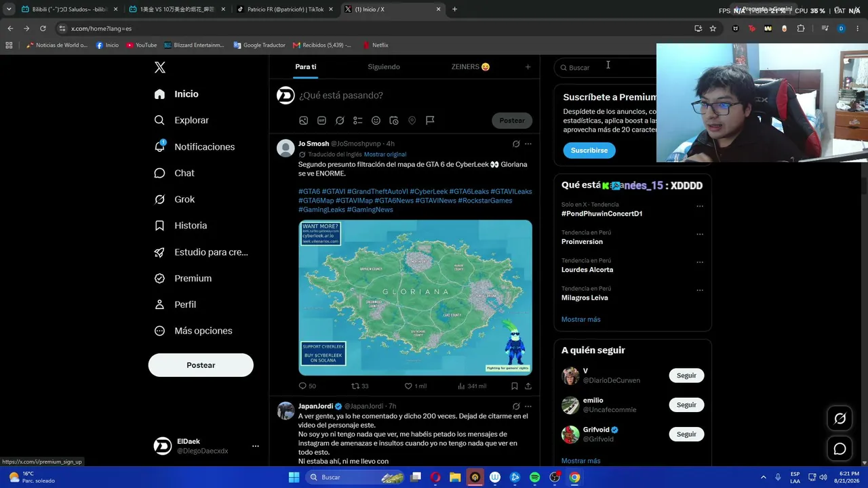Screen dimensions: 868x488
Task: Bookmark this page with the address bar star
Action: pyautogui.click(x=713, y=28)
